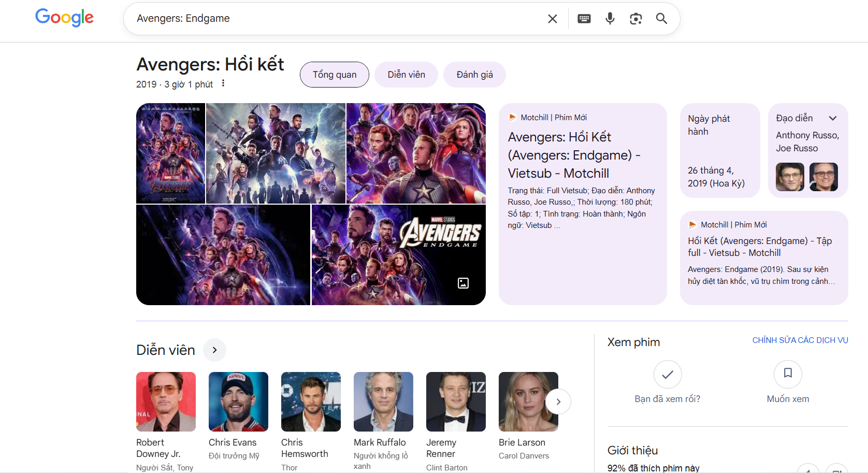Open the 'Đánh giá' tab
The height and width of the screenshot is (473, 868).
(474, 74)
